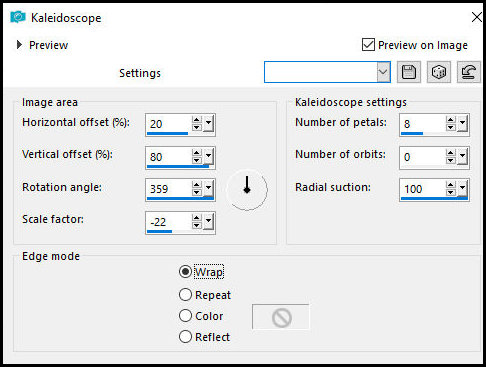Click the rotation angle dial control
Viewport: 486px width, 367px height.
[x=247, y=190]
